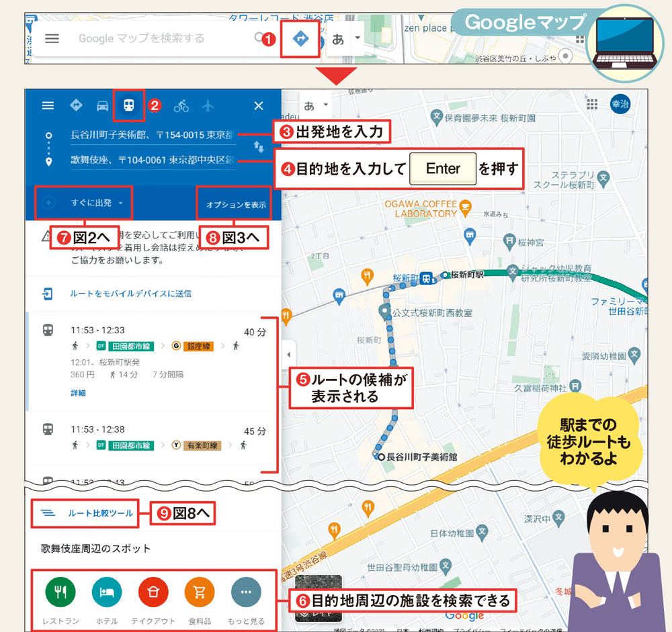Select the cycling travel mode icon

pyautogui.click(x=181, y=105)
